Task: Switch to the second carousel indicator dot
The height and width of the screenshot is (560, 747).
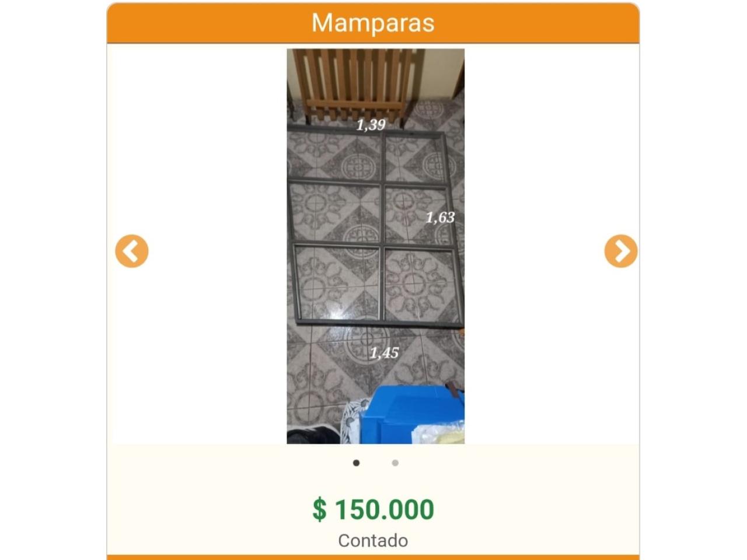Action: [395, 463]
